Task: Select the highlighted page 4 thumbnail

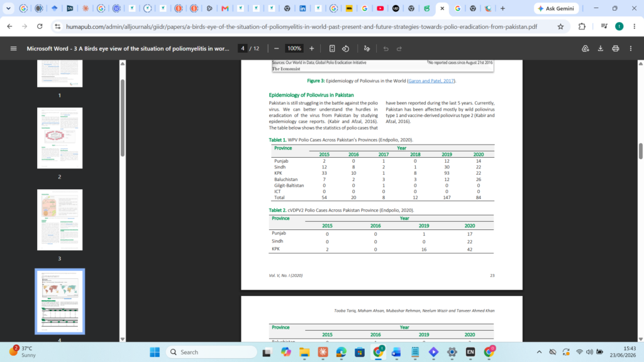Action: point(60,301)
